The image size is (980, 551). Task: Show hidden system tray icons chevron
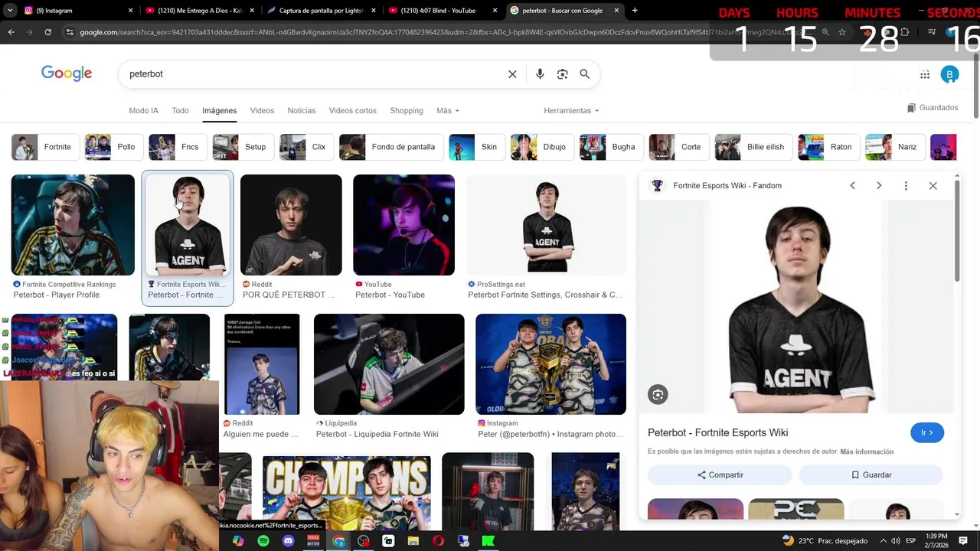click(883, 541)
